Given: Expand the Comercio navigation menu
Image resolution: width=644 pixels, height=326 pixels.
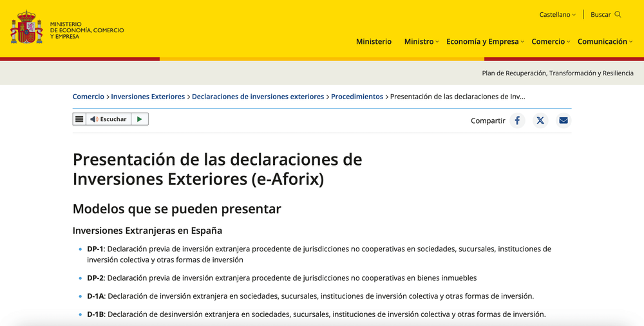Looking at the screenshot, I should pyautogui.click(x=551, y=41).
